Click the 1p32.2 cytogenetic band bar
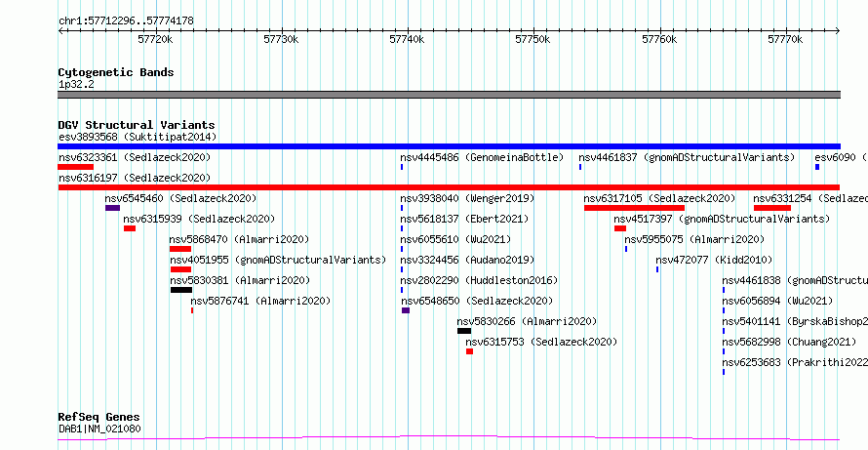868x450 pixels. coord(449,95)
